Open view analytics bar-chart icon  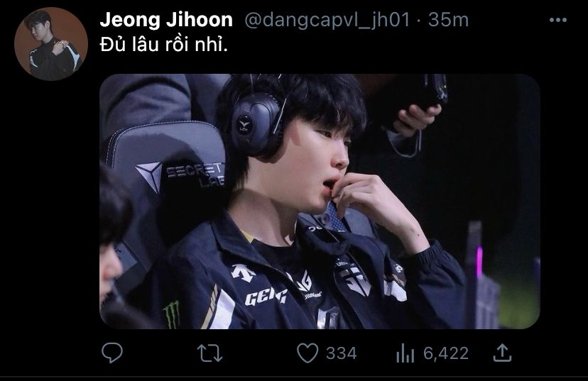click(405, 353)
